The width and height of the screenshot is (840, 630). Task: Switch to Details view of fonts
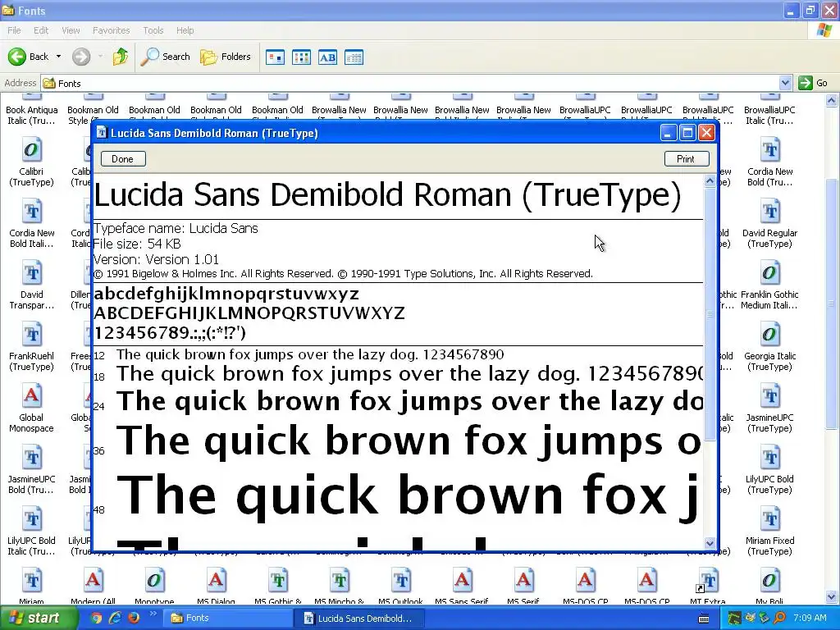tap(354, 57)
